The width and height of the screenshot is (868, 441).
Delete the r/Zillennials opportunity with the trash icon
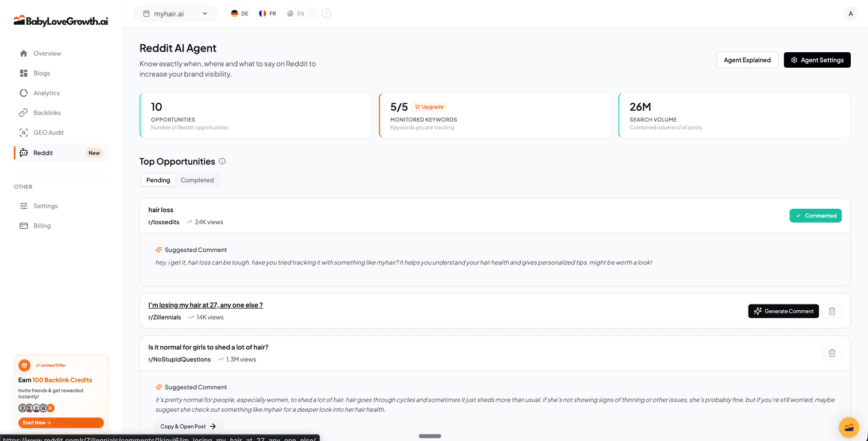[832, 311]
